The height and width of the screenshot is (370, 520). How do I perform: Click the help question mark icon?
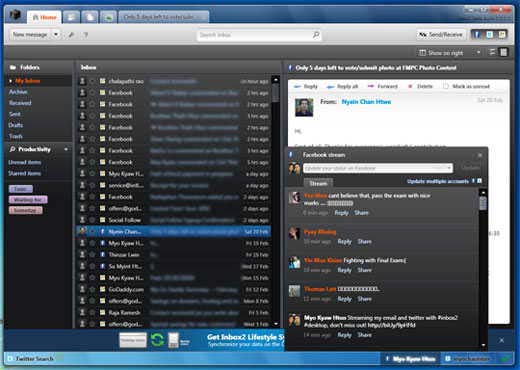pyautogui.click(x=86, y=35)
